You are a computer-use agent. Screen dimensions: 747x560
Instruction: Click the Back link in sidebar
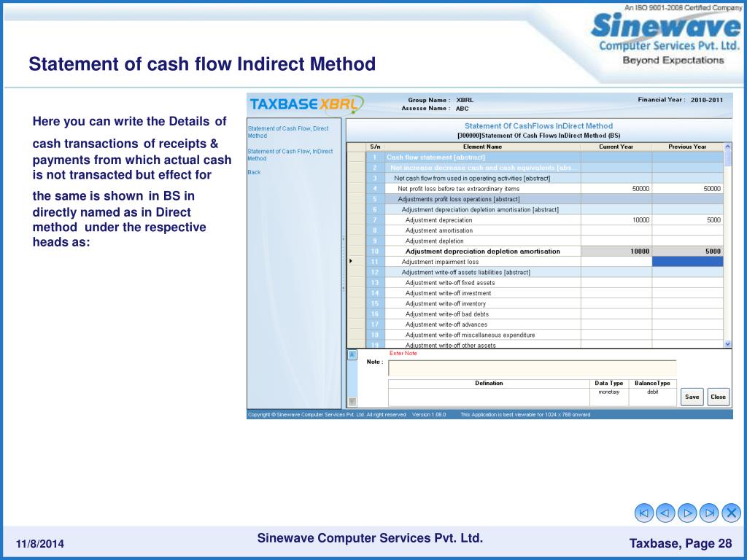click(x=254, y=172)
